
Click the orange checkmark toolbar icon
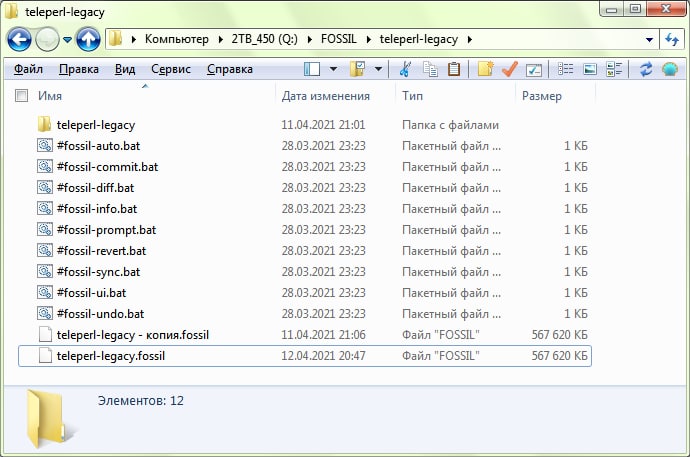tap(510, 69)
